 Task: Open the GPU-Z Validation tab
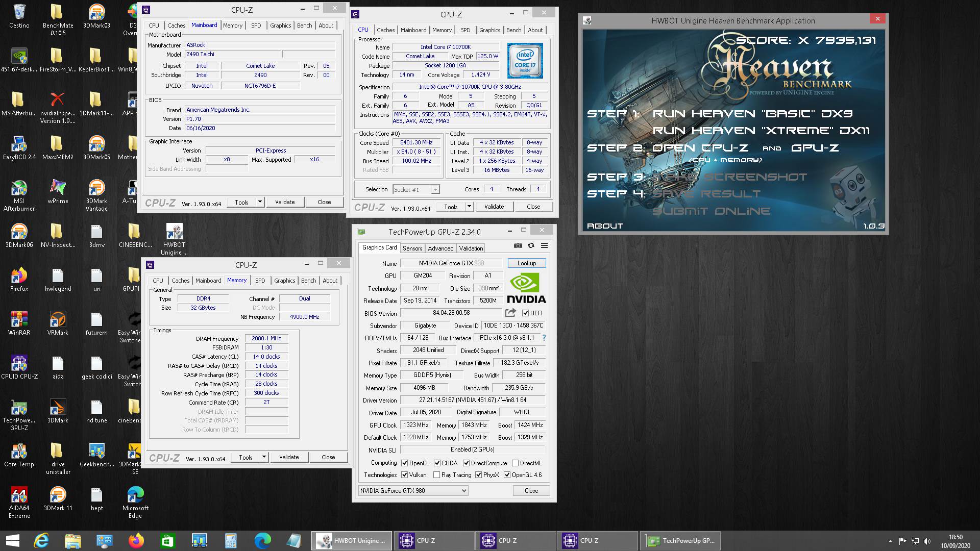pyautogui.click(x=471, y=248)
